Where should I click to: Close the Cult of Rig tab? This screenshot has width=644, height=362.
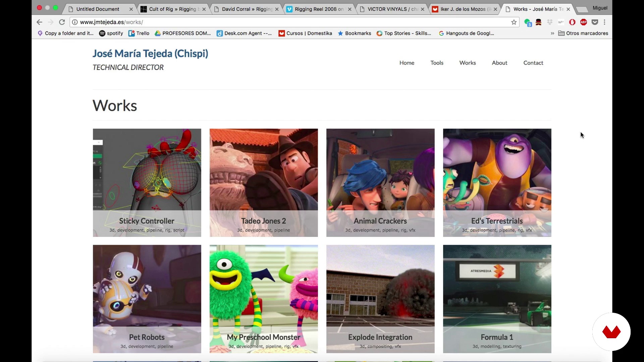(204, 9)
